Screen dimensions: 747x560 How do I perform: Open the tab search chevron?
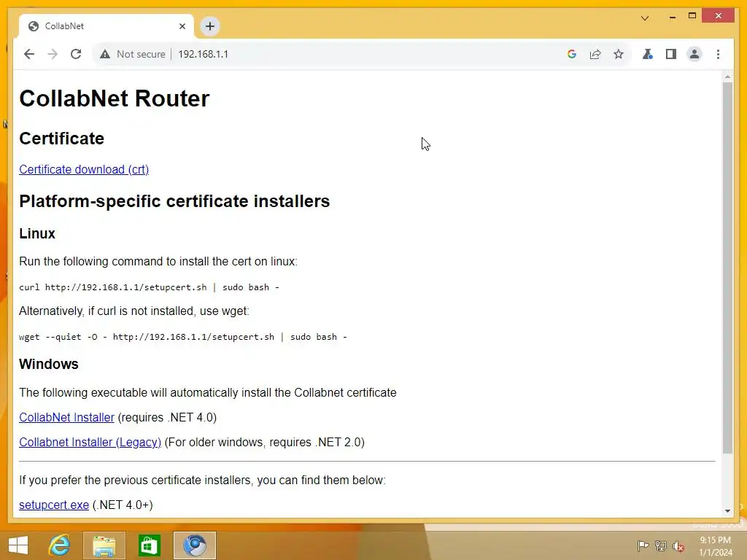click(645, 18)
